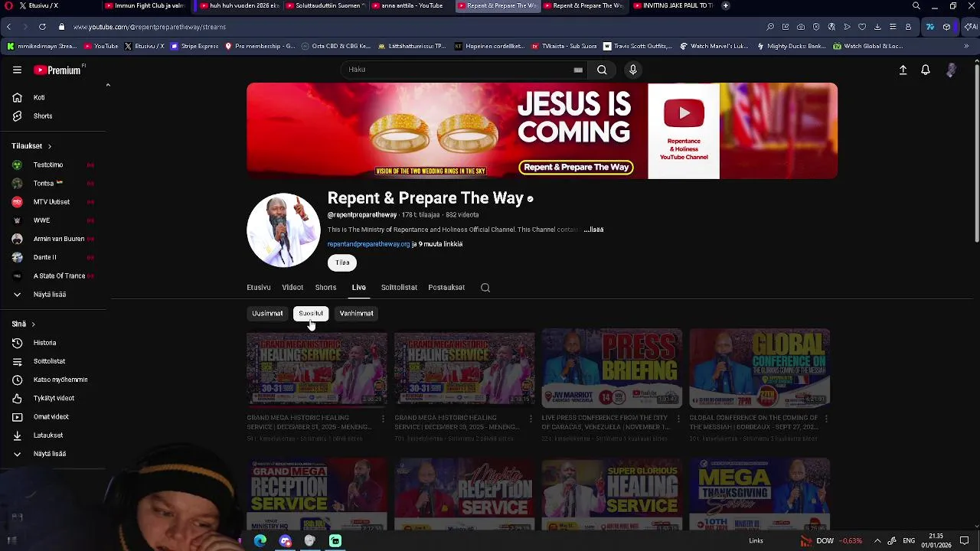Open the notifications bell
The image size is (980, 551).
(x=926, y=70)
